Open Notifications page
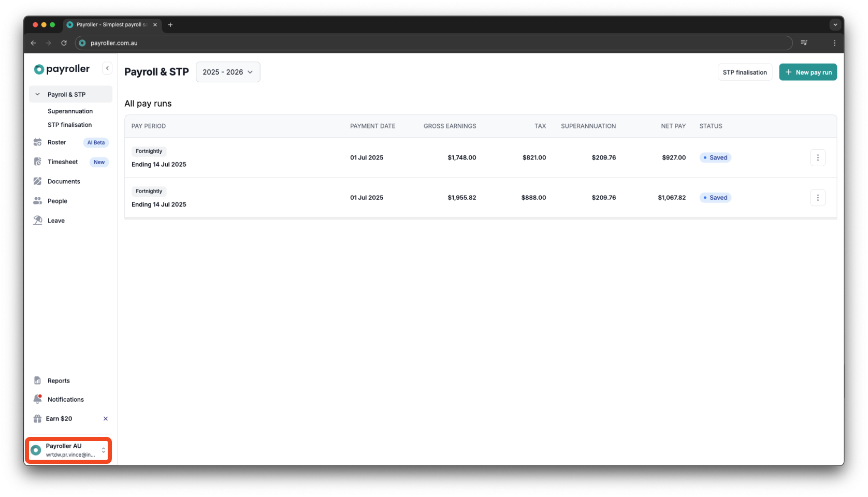 click(66, 399)
